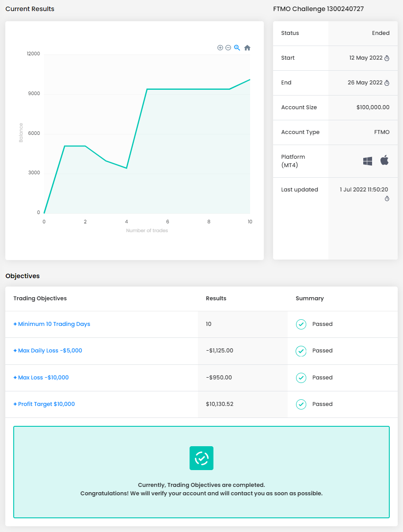This screenshot has width=403, height=532.
Task: Click the Summary column header
Action: tap(310, 299)
